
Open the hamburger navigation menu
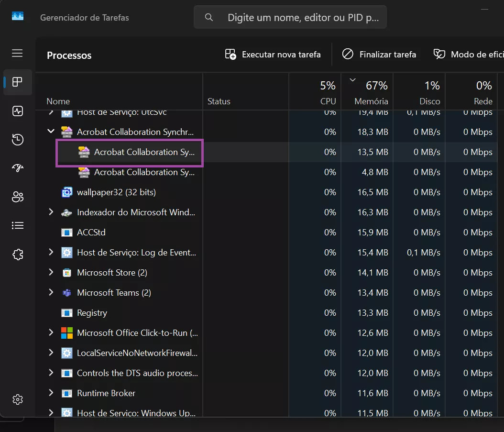coord(17,53)
